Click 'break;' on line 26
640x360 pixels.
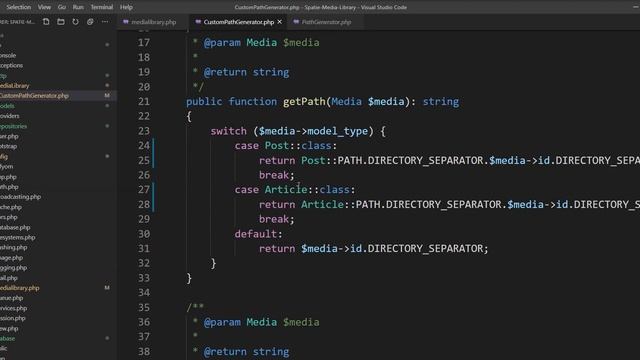(x=276, y=175)
